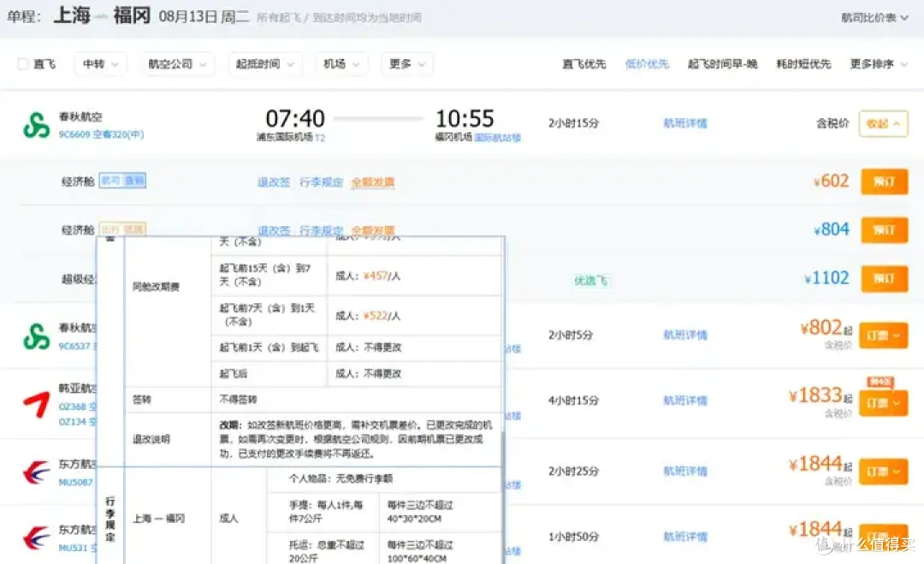This screenshot has height=564, width=924.
Task: Open the 更多 filter dropdown
Action: 407,63
